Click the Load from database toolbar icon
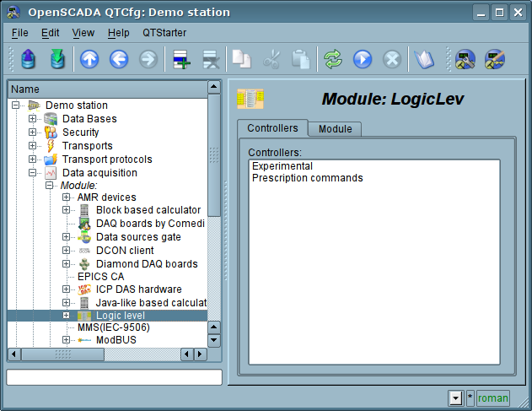The width and height of the screenshot is (532, 411). coord(28,59)
